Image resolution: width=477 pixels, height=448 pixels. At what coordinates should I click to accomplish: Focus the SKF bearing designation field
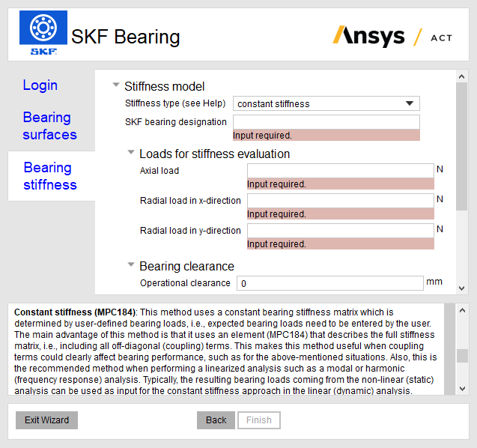tap(326, 122)
